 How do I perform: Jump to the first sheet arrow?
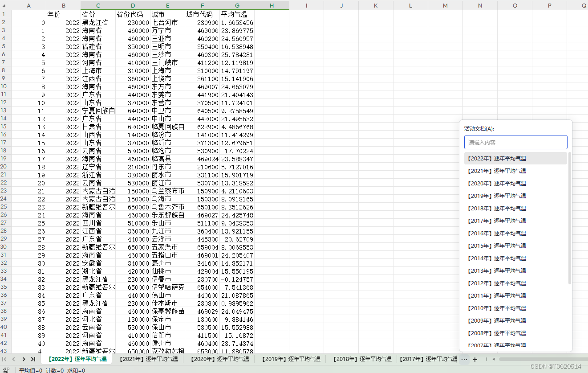(x=4, y=359)
